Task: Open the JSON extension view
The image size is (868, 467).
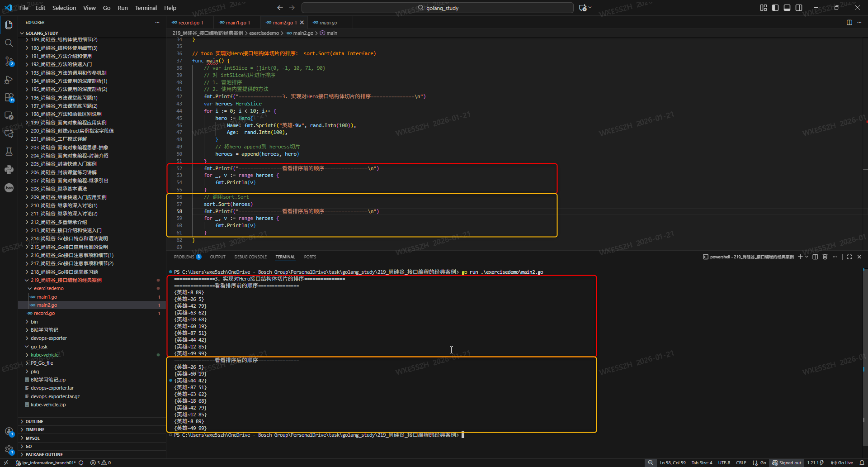Action: (x=9, y=188)
